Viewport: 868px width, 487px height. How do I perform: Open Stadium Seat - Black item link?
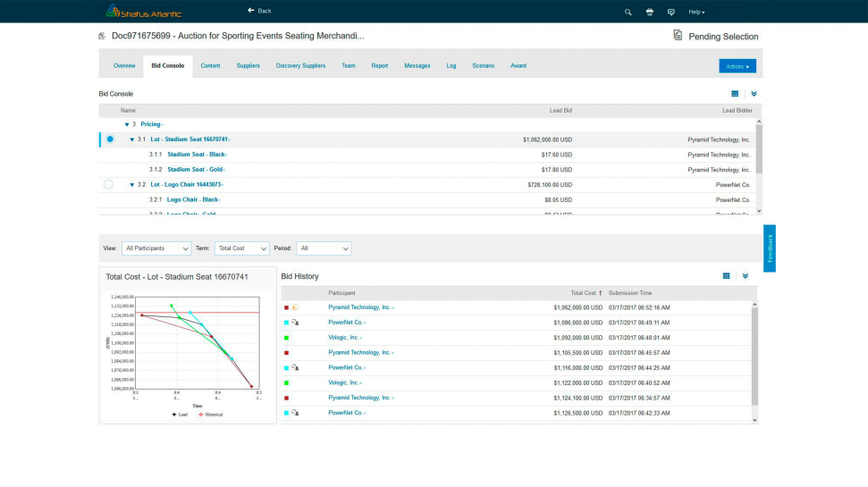(196, 155)
